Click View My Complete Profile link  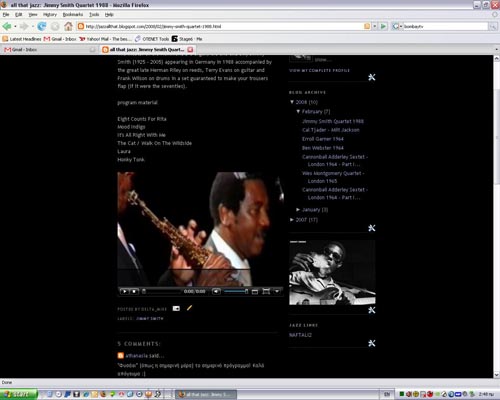point(319,70)
